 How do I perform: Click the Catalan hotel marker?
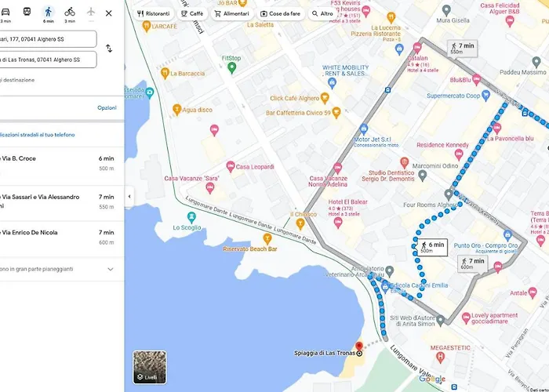[x=417, y=48]
